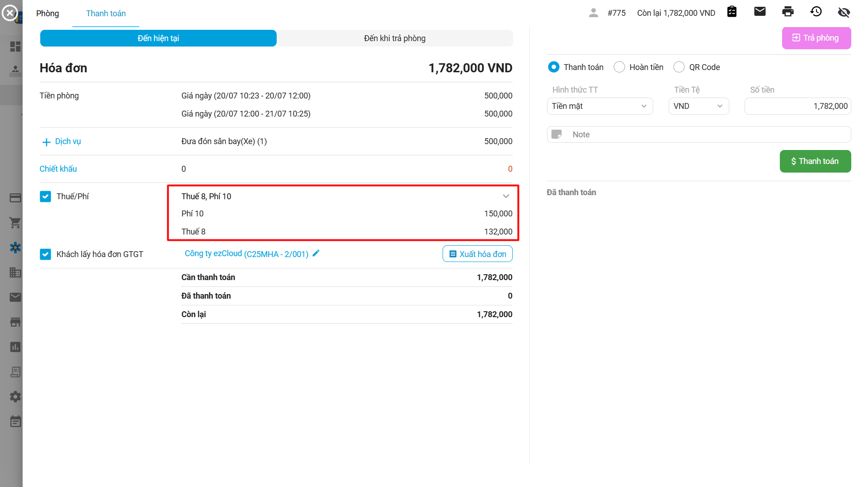Click the green Thanh toán button
This screenshot has height=487, width=868.
815,161
